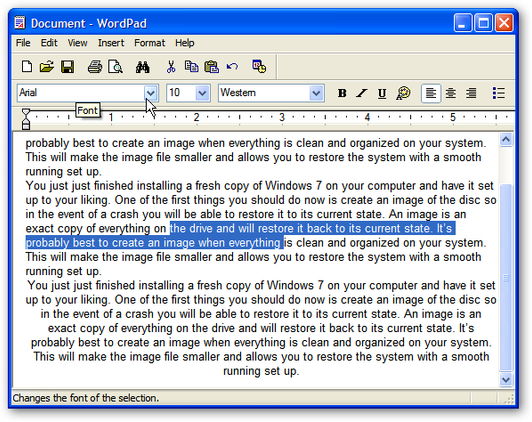
Task: Click the scroll up arrow of the document
Action: point(506,139)
